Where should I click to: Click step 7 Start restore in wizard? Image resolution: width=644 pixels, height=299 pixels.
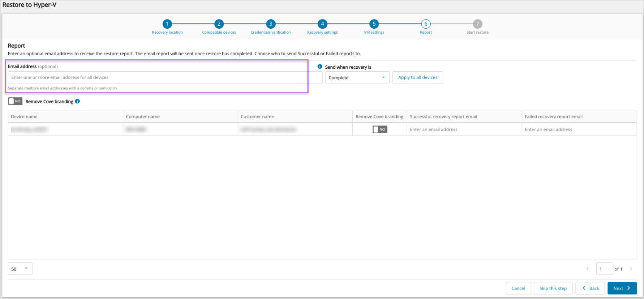[x=477, y=24]
